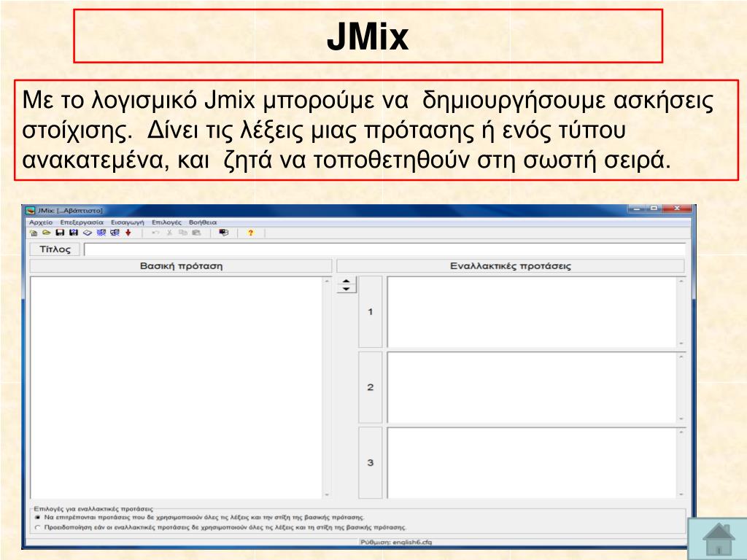Screen dimensions: 747x560
Task: Export to standard web page via first web icon
Action: pyautogui.click(x=101, y=233)
